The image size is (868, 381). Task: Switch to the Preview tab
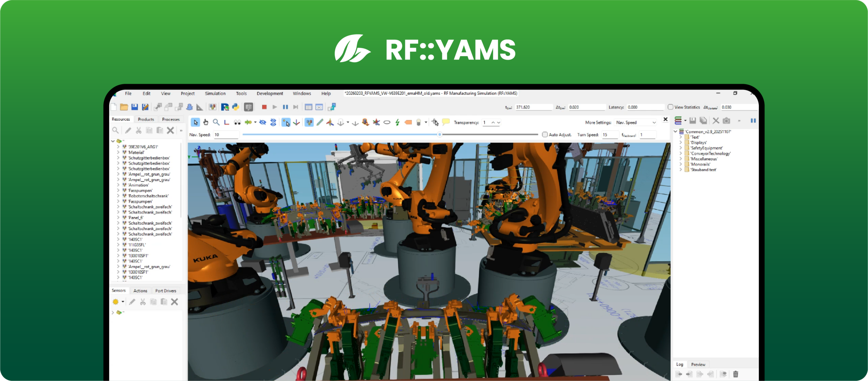click(x=698, y=364)
